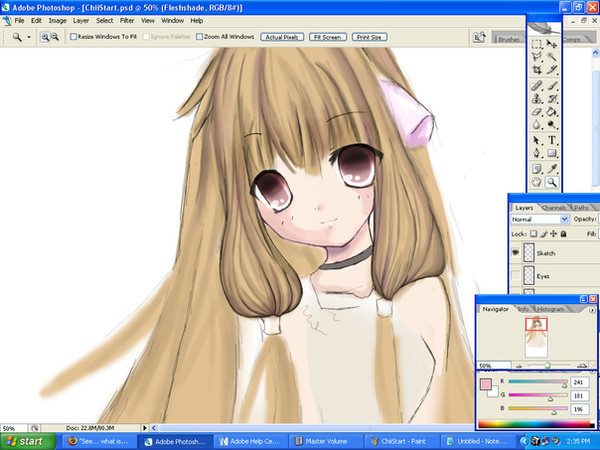The height and width of the screenshot is (450, 600).
Task: Select the Hand tool
Action: (x=537, y=183)
